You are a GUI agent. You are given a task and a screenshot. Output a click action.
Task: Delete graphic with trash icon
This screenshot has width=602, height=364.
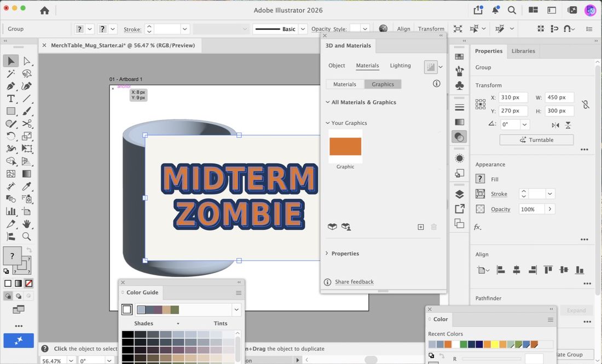tap(434, 227)
